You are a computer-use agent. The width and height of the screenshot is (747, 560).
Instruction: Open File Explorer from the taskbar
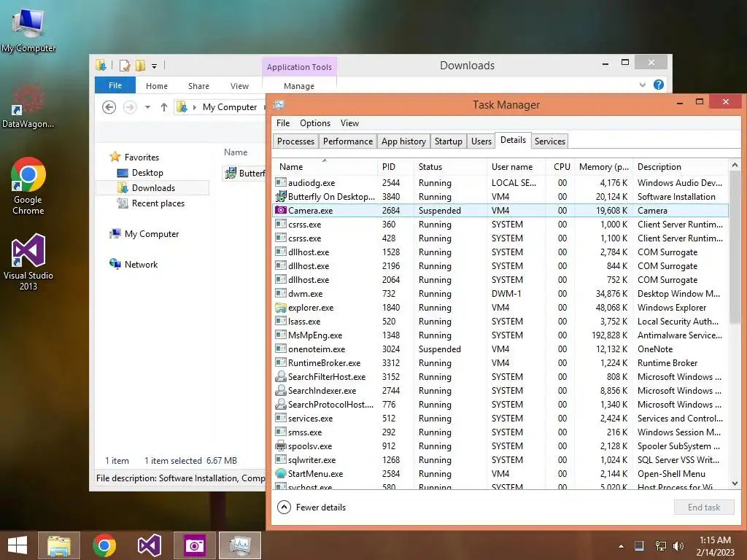59,545
